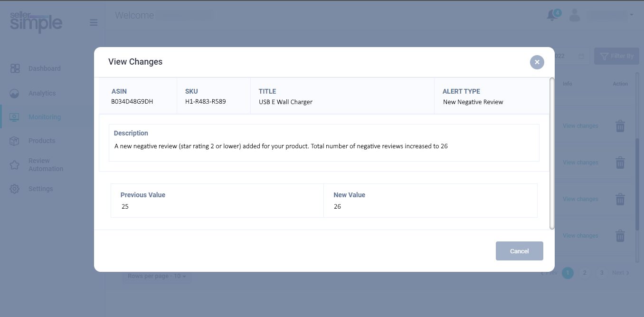Click the Monitoring screen icon
This screenshot has height=317, width=644.
tap(15, 117)
